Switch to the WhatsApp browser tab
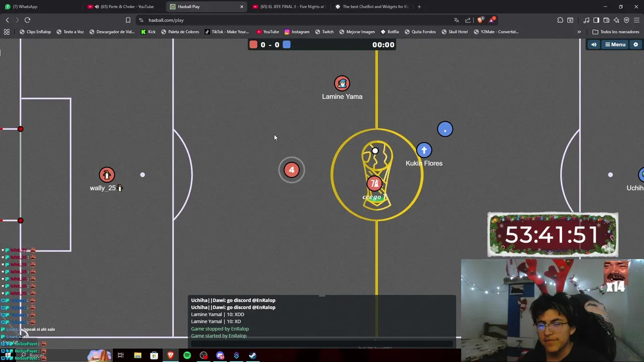 click(40, 7)
